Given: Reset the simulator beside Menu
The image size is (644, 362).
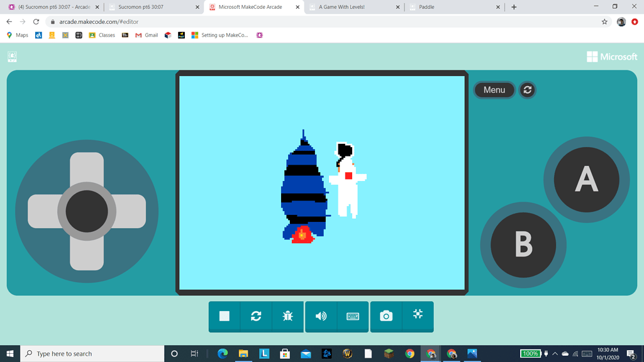Looking at the screenshot, I should [527, 90].
